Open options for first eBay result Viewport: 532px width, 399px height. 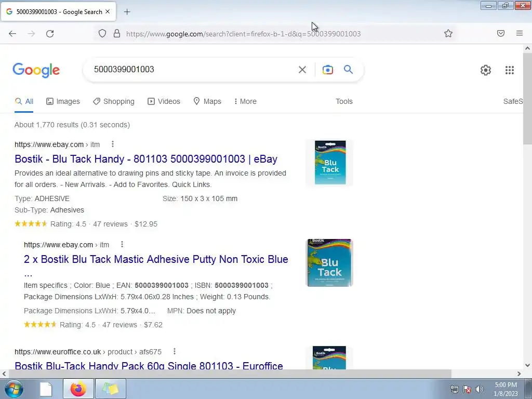(x=113, y=144)
